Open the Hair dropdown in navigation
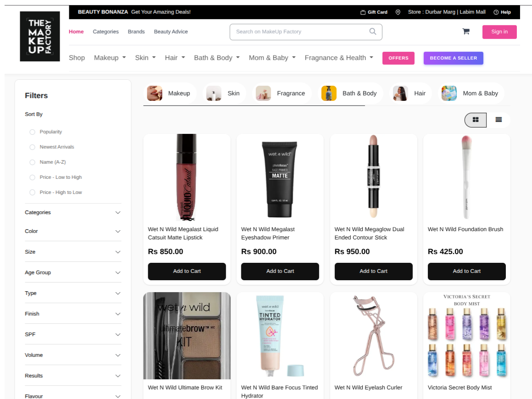This screenshot has width=532, height=399. pos(175,58)
